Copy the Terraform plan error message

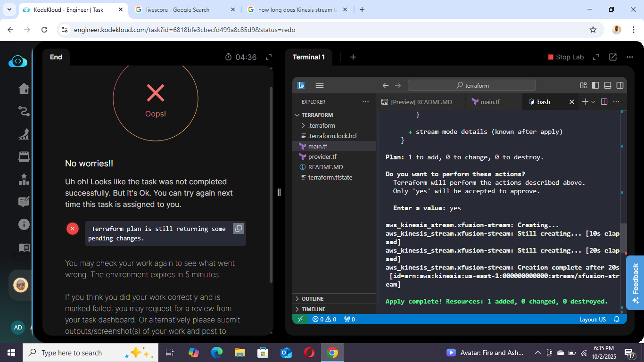239,229
